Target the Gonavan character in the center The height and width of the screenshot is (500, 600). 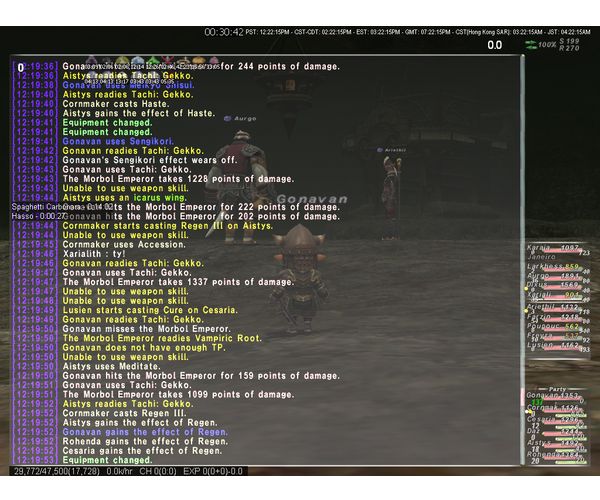[300, 277]
